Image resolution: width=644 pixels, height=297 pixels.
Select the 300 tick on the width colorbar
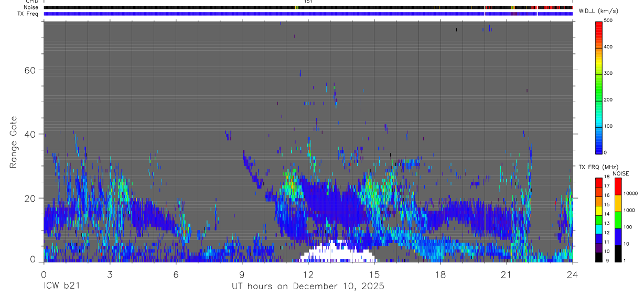tap(609, 73)
